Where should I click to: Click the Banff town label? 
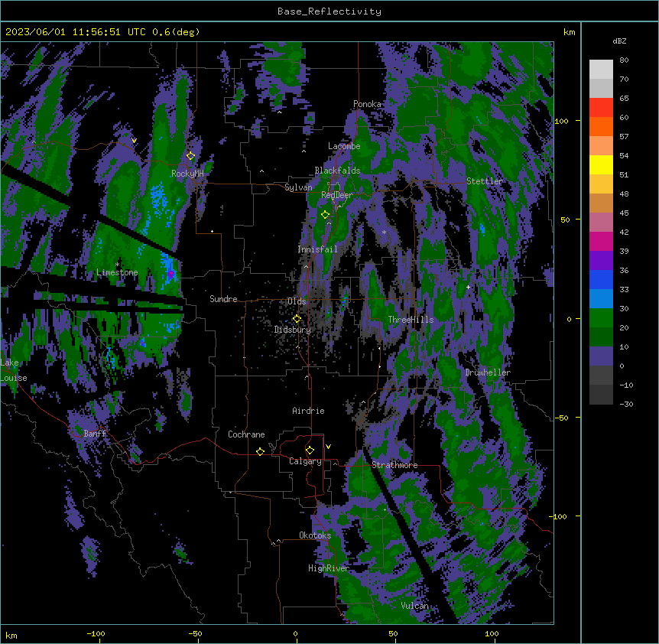click(95, 434)
